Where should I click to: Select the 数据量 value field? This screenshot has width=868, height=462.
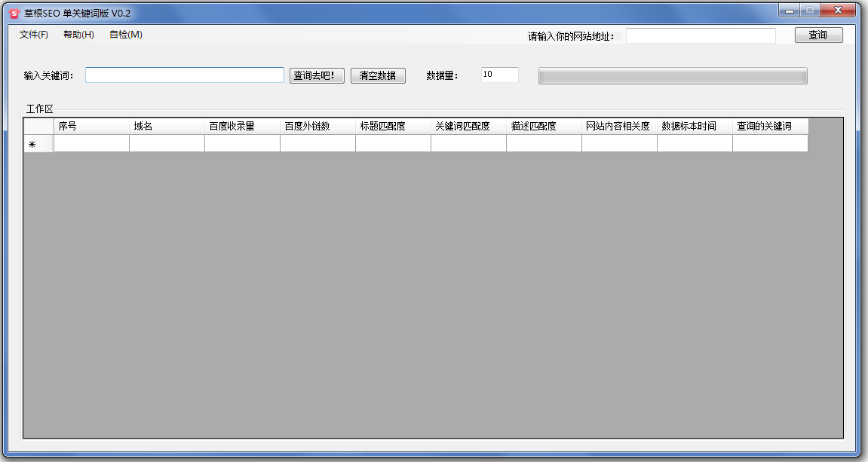(x=499, y=75)
